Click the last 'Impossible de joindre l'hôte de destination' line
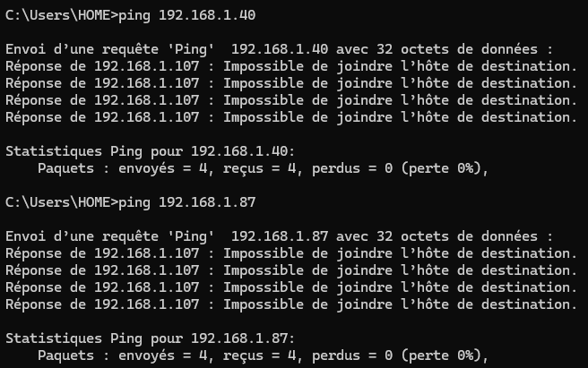The image size is (588, 368). (x=400, y=304)
